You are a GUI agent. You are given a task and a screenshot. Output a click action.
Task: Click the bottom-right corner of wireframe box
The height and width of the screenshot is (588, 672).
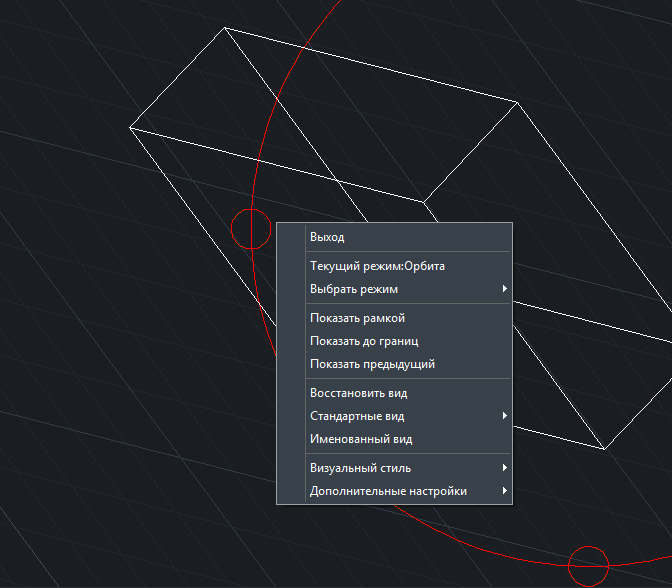tap(604, 449)
